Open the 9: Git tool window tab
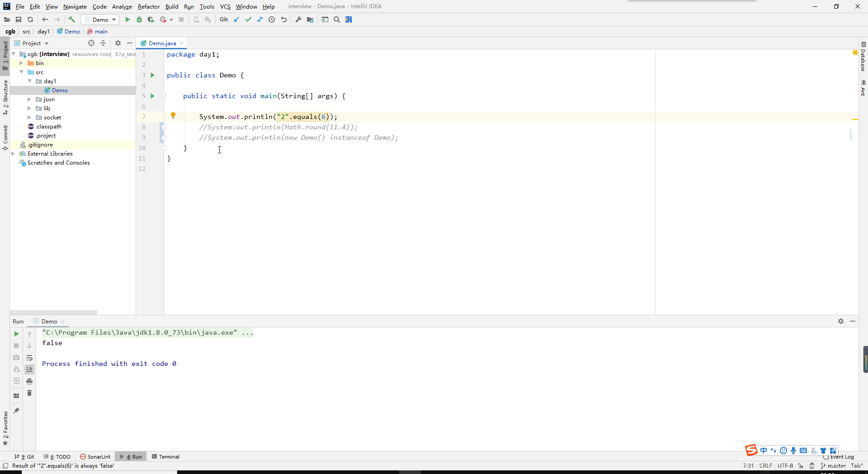The height and width of the screenshot is (474, 868). 24,457
